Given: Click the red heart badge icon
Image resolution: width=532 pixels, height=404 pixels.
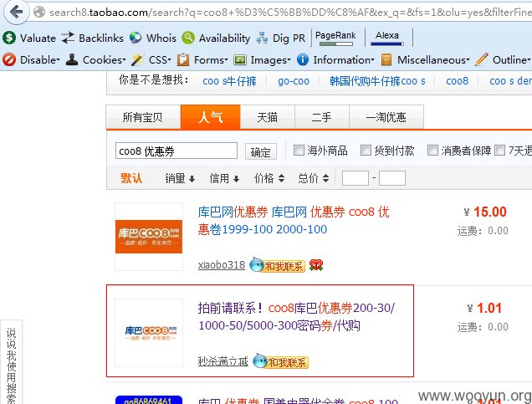Looking at the screenshot, I should tap(316, 265).
